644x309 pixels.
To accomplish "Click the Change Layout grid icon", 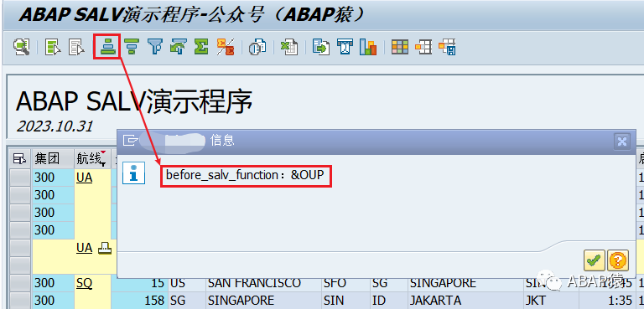I will pos(400,47).
